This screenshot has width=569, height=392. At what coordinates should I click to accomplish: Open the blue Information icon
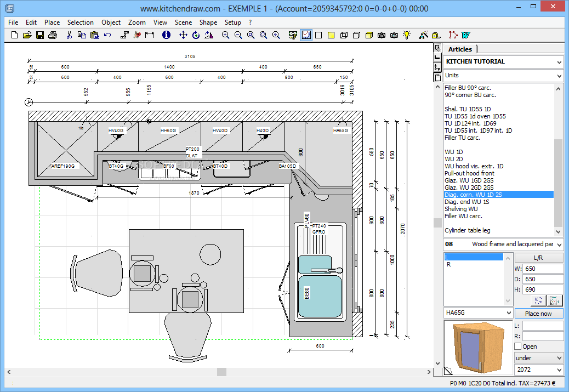(x=166, y=35)
